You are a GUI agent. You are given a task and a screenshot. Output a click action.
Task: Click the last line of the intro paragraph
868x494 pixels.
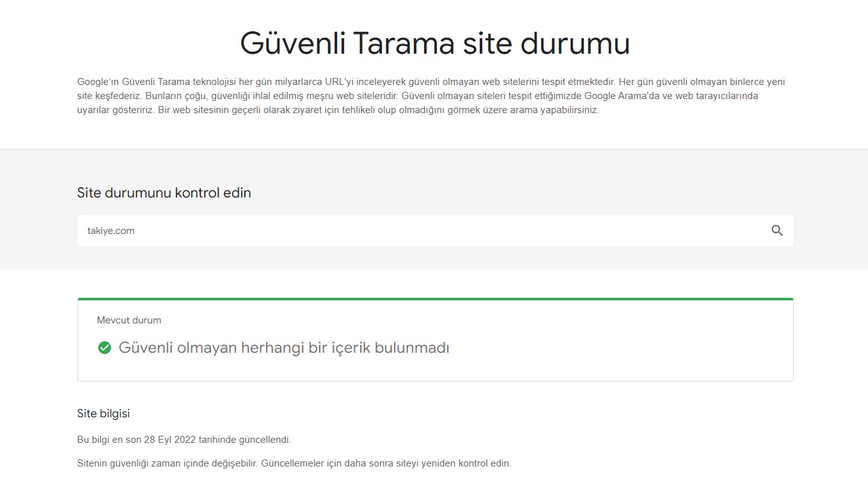pyautogui.click(x=338, y=110)
